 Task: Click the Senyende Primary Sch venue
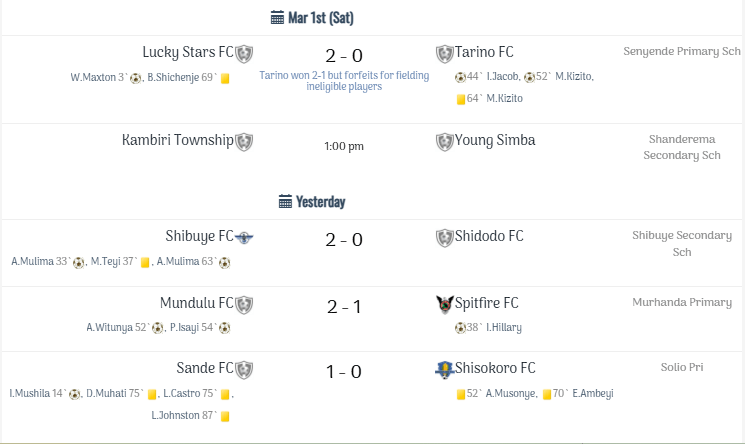pyautogui.click(x=682, y=51)
